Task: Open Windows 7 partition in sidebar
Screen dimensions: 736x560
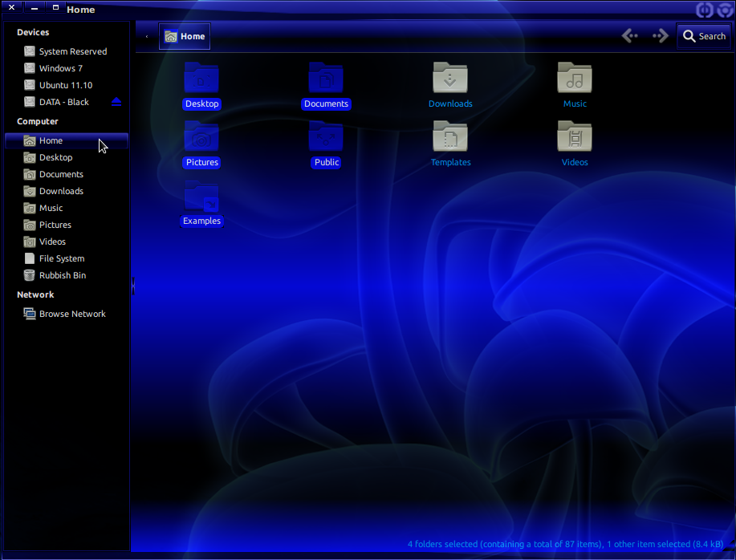Action: coord(66,68)
